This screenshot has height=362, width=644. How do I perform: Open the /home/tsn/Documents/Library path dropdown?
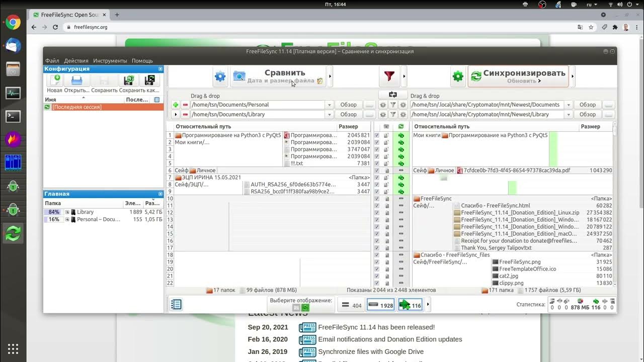(329, 114)
